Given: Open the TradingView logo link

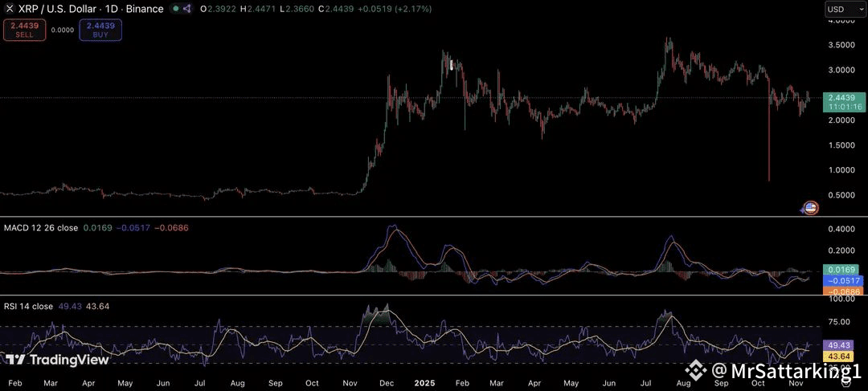Looking at the screenshot, I should tap(58, 360).
